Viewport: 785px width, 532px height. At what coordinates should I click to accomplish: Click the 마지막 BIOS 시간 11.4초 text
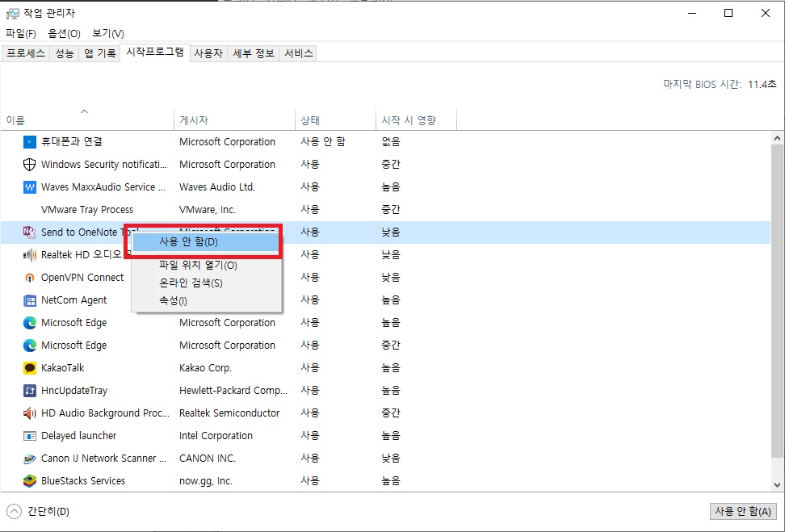tap(720, 85)
